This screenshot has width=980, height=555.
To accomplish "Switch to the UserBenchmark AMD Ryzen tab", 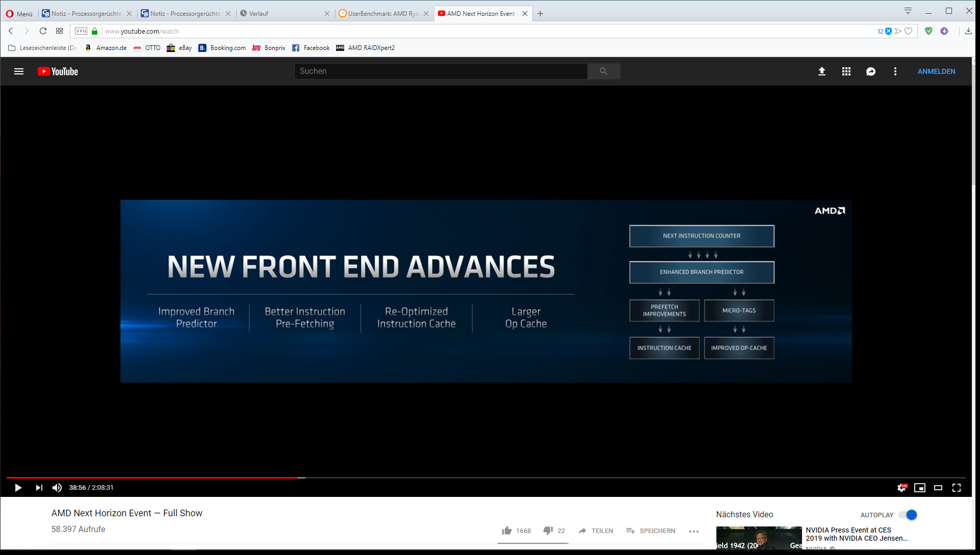I will (x=380, y=14).
